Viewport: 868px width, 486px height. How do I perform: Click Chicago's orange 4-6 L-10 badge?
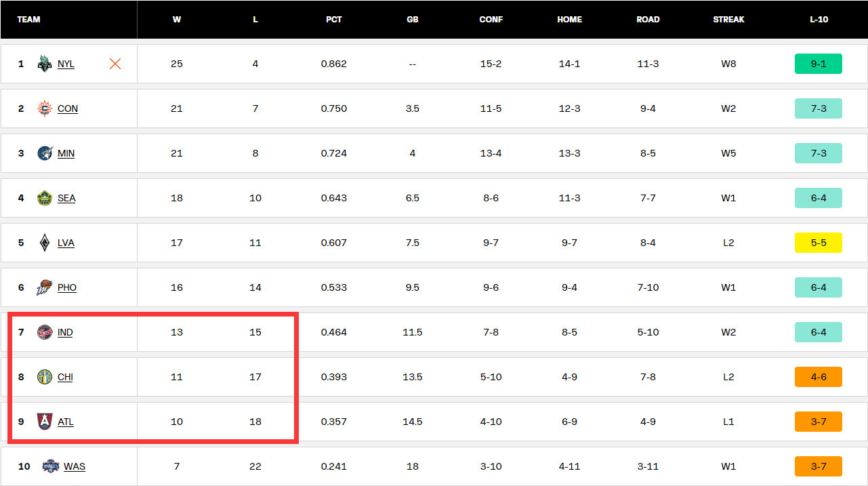[818, 377]
